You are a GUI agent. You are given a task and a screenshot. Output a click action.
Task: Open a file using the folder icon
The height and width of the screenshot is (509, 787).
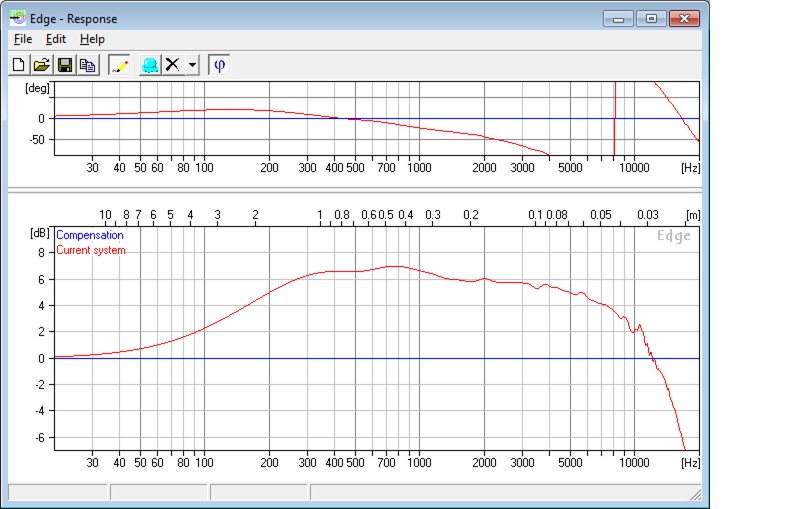click(x=42, y=65)
